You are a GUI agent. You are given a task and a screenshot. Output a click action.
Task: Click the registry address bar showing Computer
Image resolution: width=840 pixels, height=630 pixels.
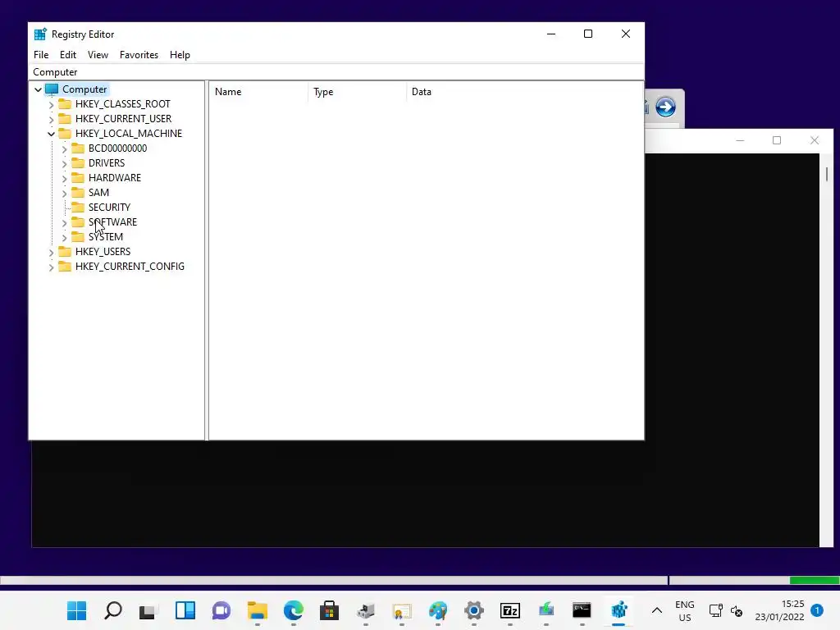(x=336, y=72)
